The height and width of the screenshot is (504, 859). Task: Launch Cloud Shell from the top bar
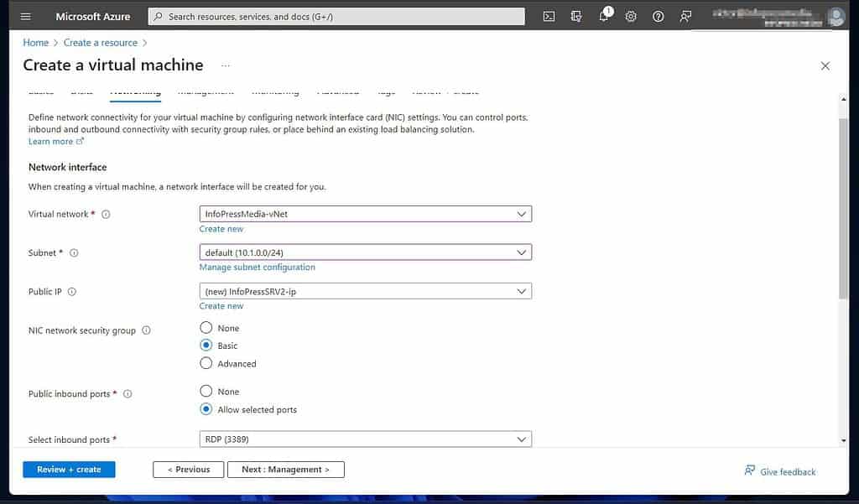(x=549, y=17)
